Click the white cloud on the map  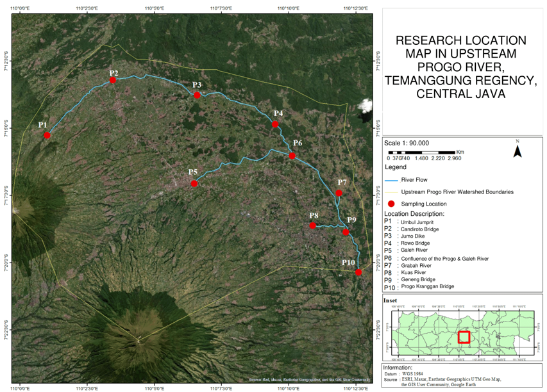(x=365, y=106)
